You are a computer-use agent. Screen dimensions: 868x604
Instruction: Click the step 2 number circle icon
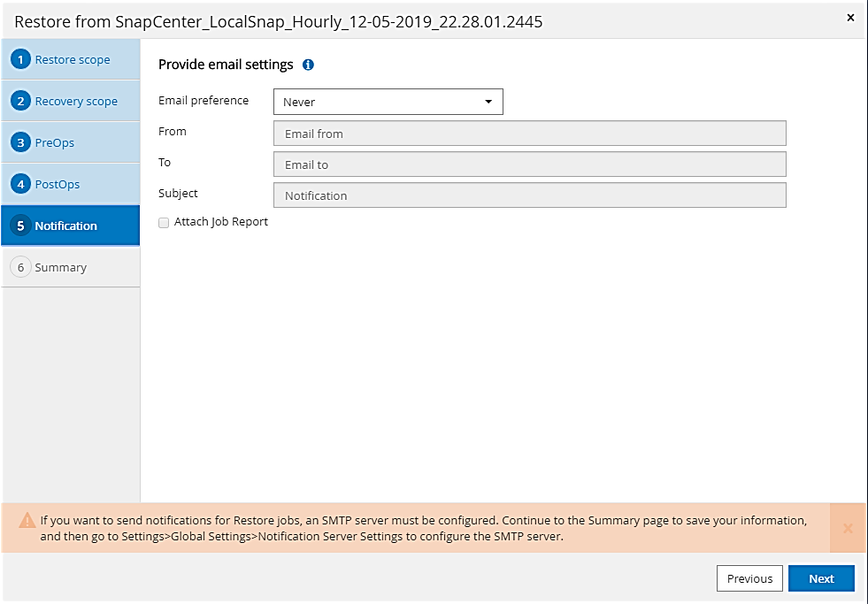[20, 101]
